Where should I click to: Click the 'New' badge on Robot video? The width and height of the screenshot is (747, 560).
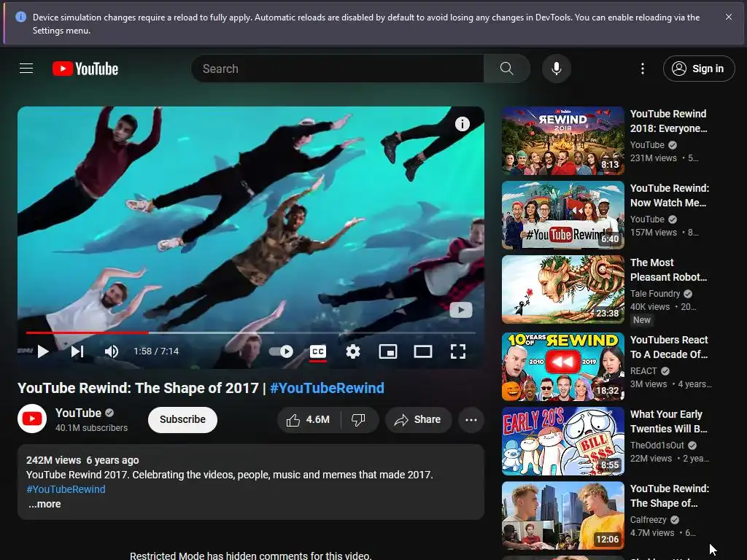tap(641, 320)
